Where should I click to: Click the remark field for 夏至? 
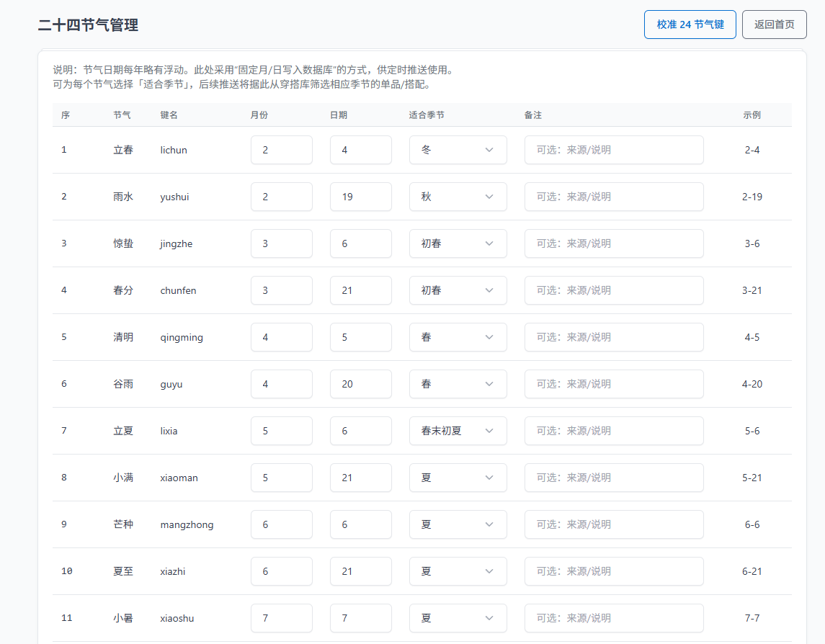(613, 571)
